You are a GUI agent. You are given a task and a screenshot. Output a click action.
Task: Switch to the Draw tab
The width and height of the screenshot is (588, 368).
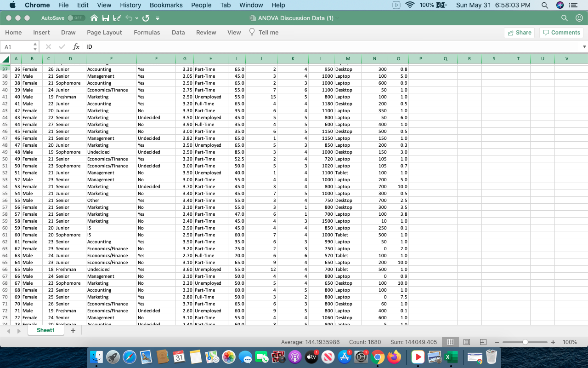coord(68,32)
